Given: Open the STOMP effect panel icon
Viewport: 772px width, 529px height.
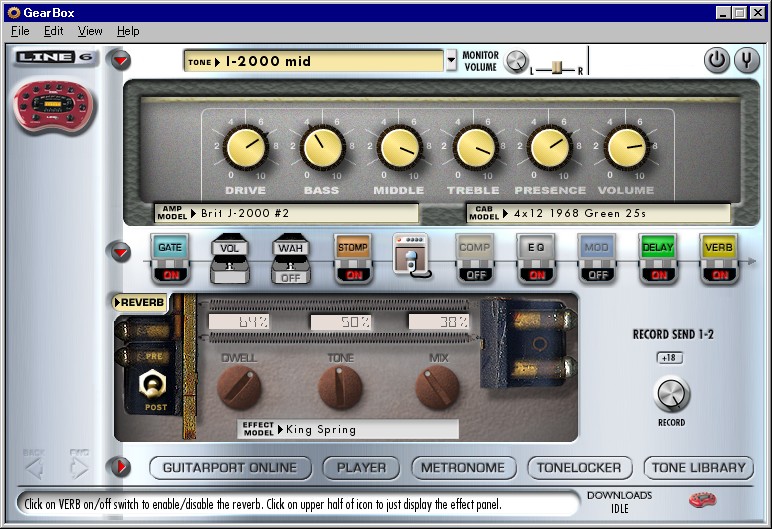Looking at the screenshot, I should pyautogui.click(x=353, y=247).
